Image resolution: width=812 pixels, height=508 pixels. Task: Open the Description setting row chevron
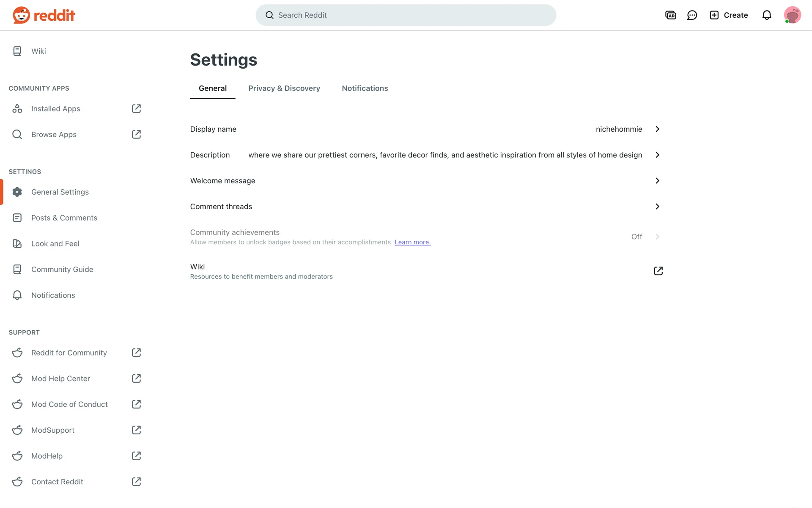coord(657,155)
